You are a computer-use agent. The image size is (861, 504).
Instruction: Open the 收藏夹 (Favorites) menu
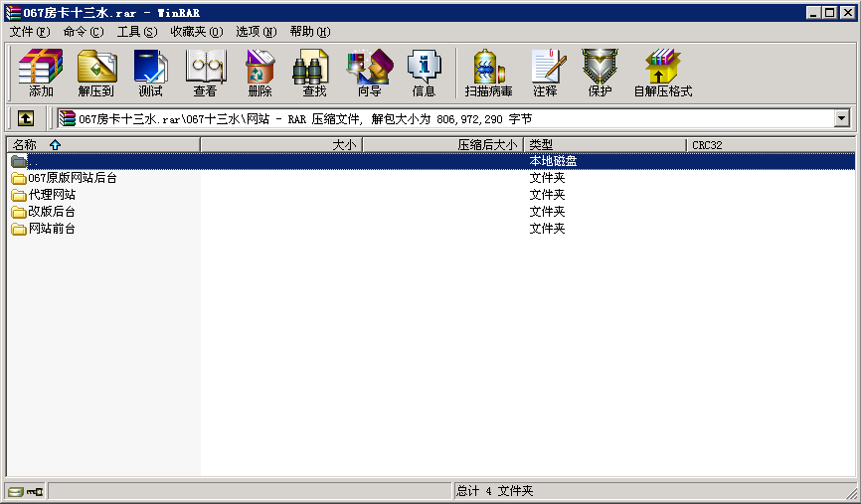pos(196,32)
